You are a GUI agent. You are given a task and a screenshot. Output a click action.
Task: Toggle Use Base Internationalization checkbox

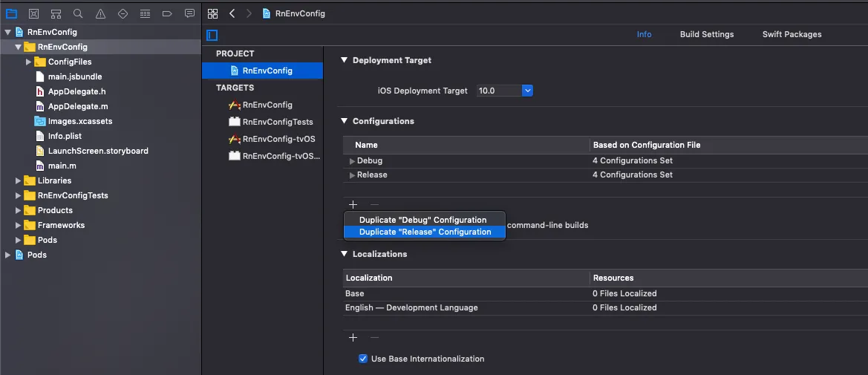pyautogui.click(x=363, y=359)
